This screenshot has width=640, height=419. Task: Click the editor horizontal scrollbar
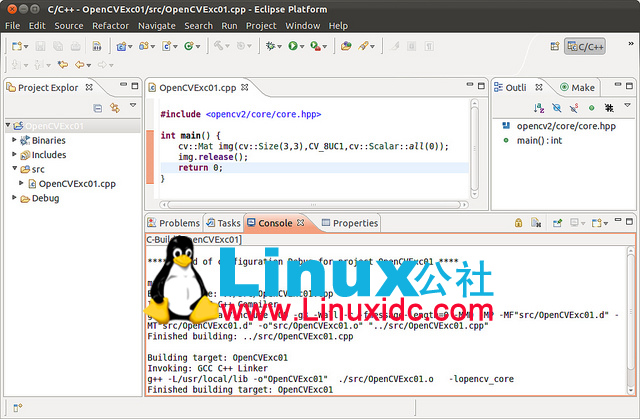click(x=313, y=204)
